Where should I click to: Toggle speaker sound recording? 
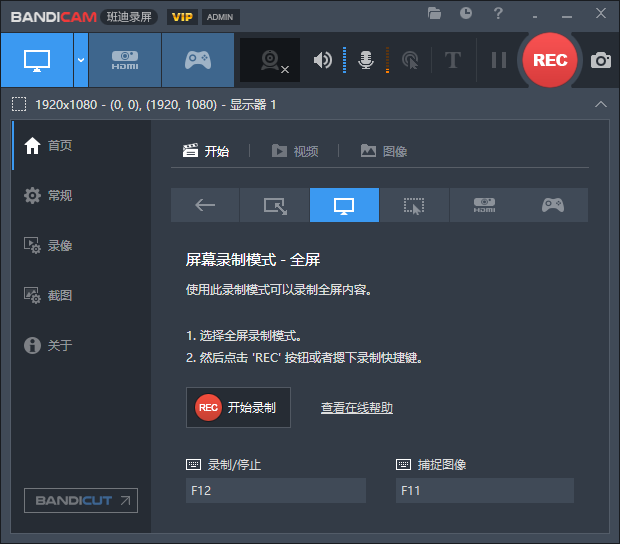[323, 60]
